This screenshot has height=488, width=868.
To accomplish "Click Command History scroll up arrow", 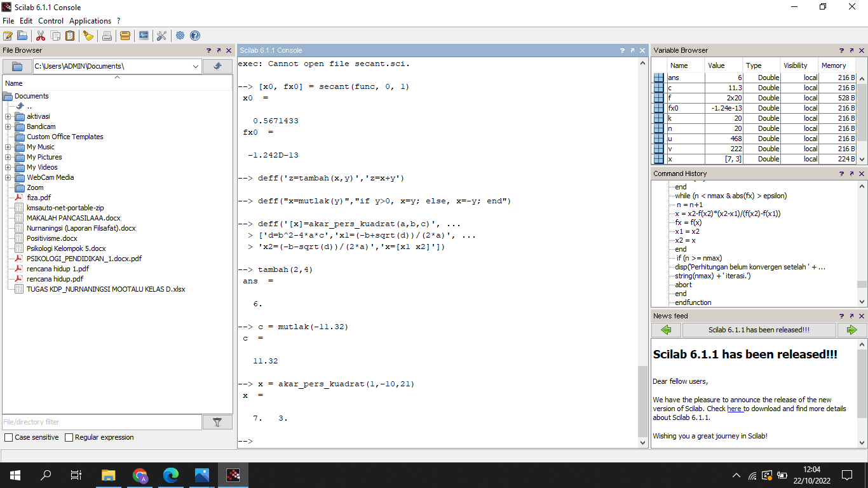I will pyautogui.click(x=862, y=186).
